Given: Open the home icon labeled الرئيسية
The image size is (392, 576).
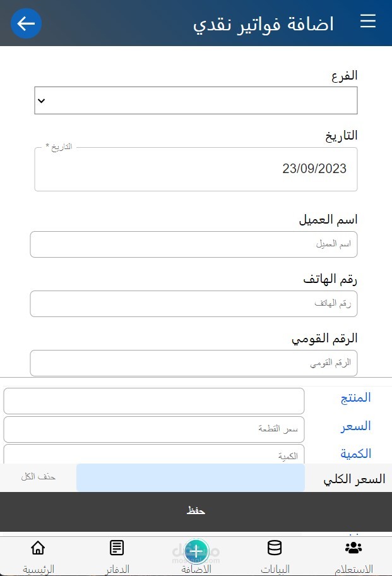Looking at the screenshot, I should click(x=38, y=548).
